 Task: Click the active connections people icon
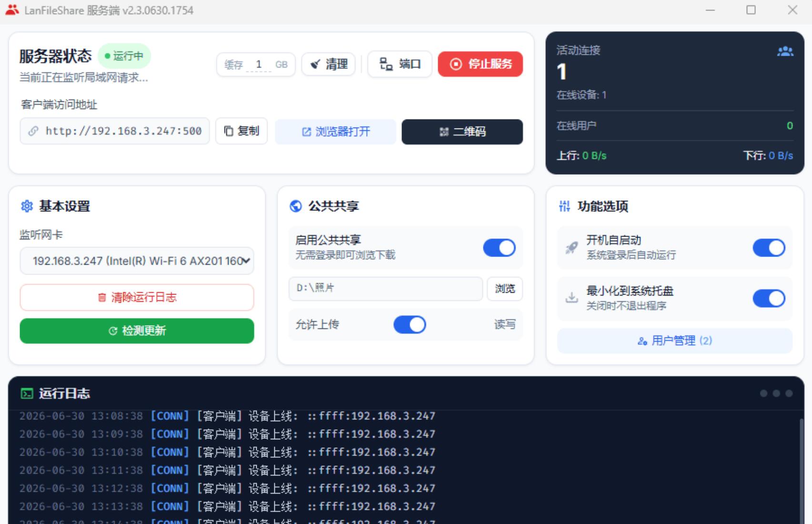pos(785,51)
